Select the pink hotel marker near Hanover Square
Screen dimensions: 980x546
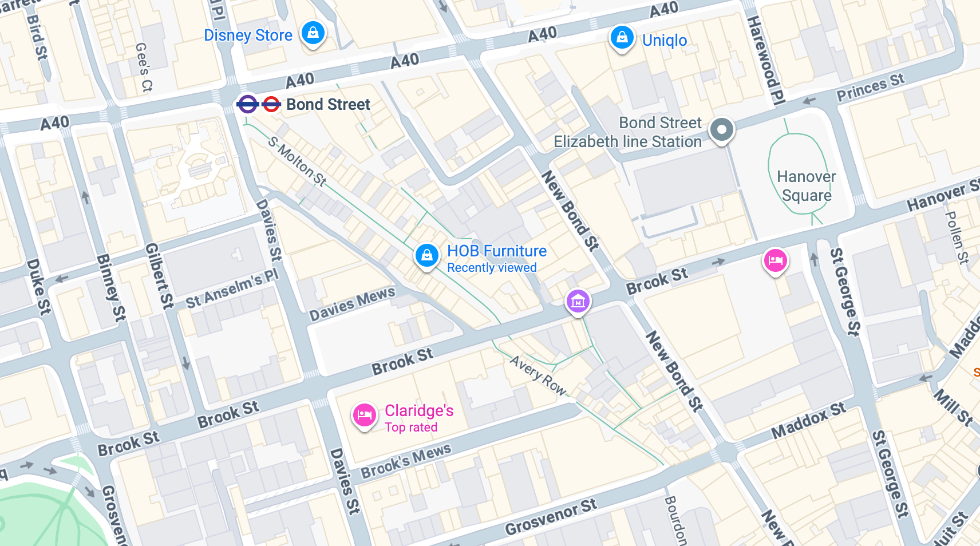coord(775,261)
